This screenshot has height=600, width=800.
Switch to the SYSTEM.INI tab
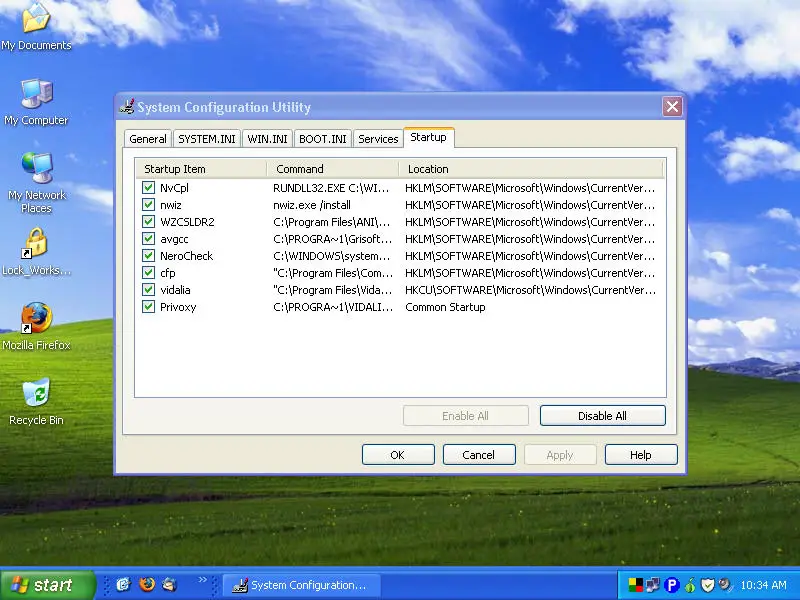[x=207, y=139]
